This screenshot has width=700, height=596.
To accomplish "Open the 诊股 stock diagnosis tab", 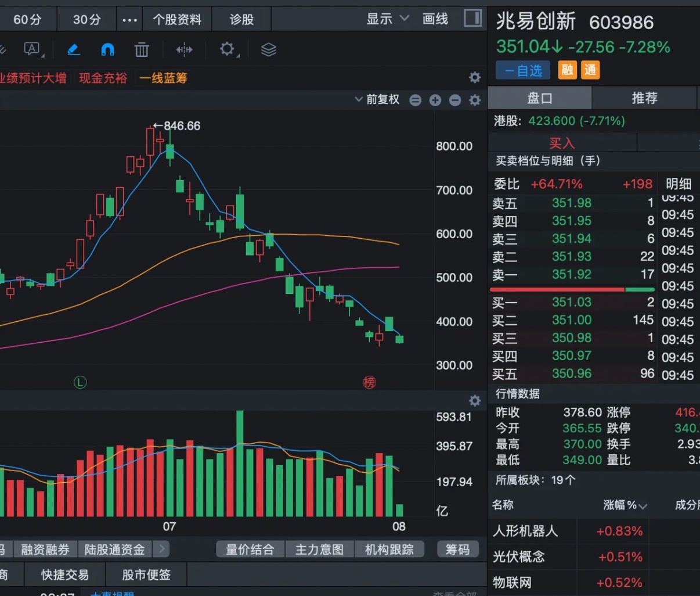I will [241, 20].
